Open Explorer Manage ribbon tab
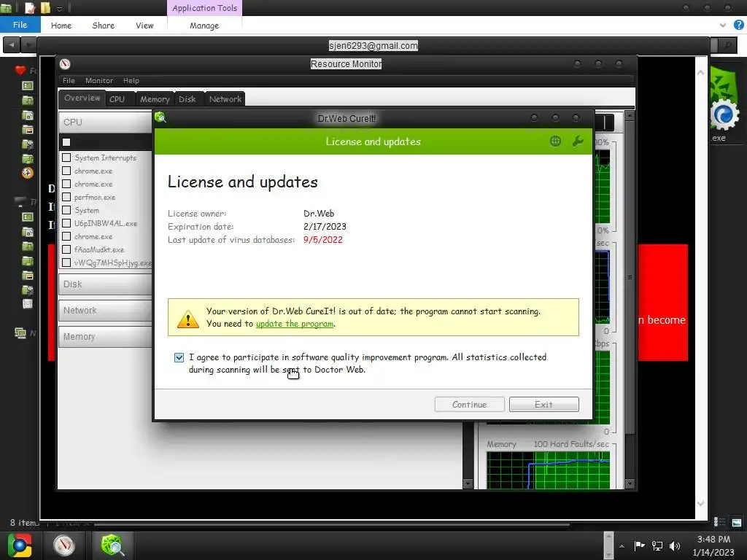The width and height of the screenshot is (747, 560). [204, 26]
